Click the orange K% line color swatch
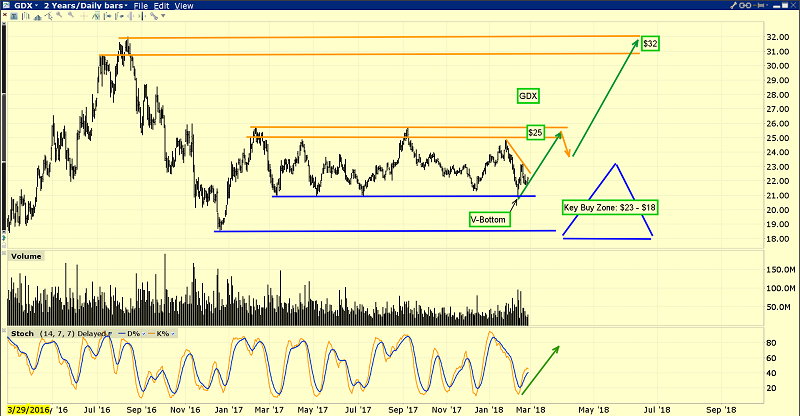This screenshot has width=800, height=416. [151, 333]
